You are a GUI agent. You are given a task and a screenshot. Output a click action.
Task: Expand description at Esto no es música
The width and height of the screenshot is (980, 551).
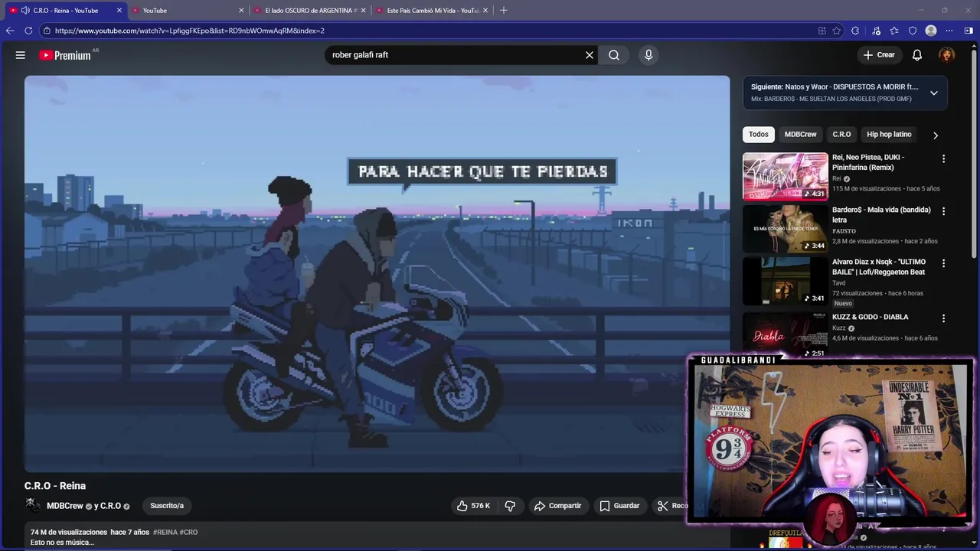62,543
